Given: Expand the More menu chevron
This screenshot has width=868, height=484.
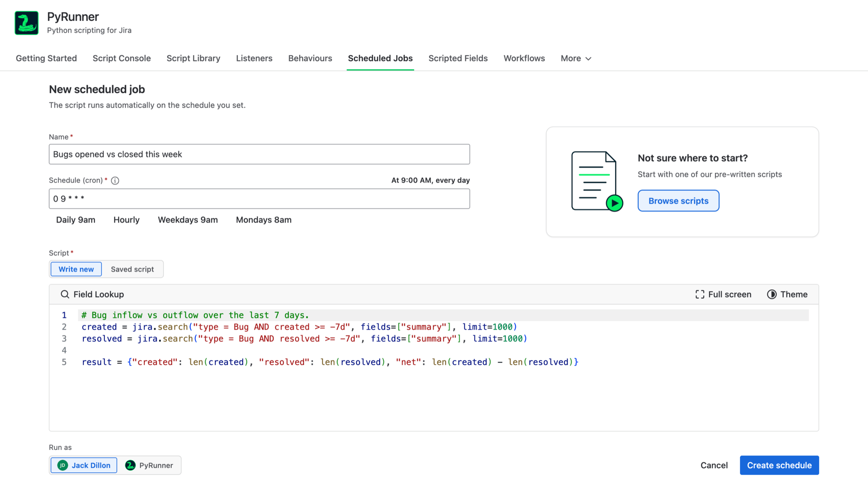Looking at the screenshot, I should pos(588,59).
